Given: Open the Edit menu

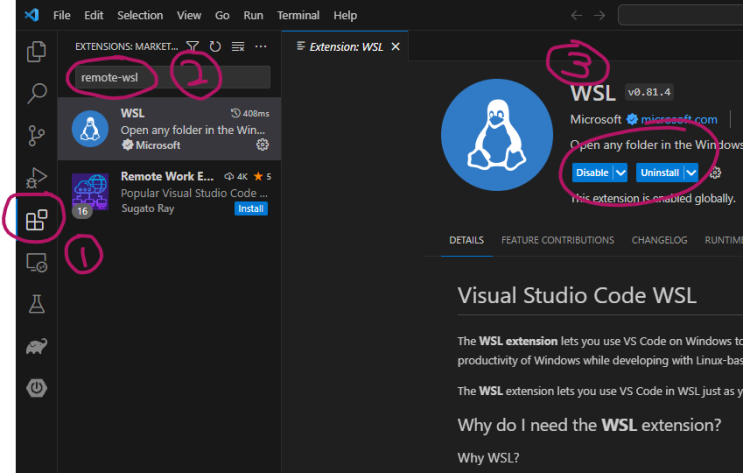Looking at the screenshot, I should (94, 15).
